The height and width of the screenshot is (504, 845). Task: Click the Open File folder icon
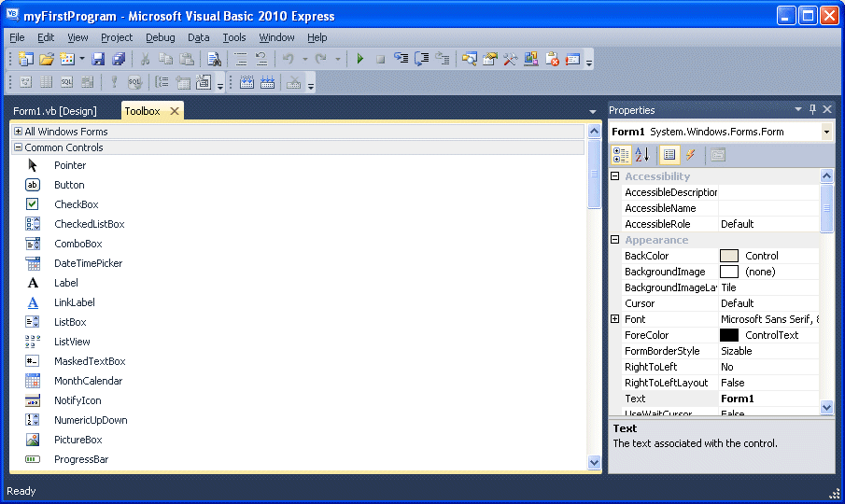click(47, 59)
